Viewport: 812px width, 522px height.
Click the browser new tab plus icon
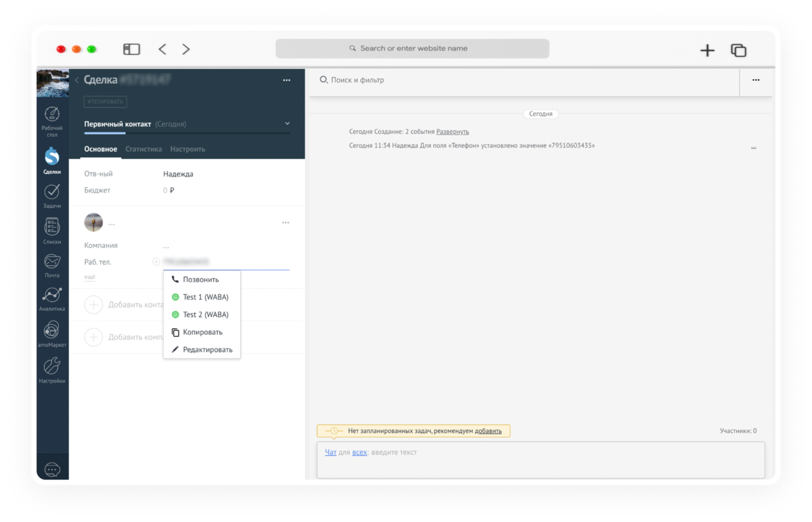click(x=707, y=50)
